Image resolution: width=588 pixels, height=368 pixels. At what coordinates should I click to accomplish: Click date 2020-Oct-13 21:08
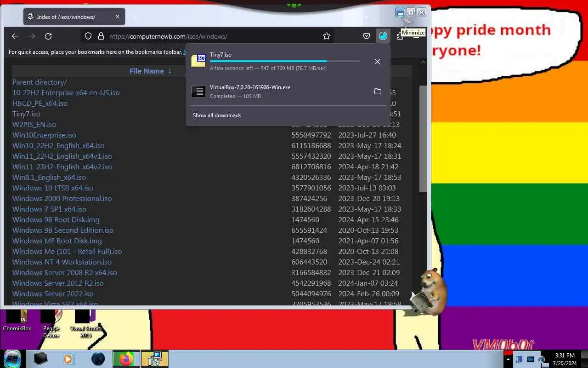tap(368, 251)
